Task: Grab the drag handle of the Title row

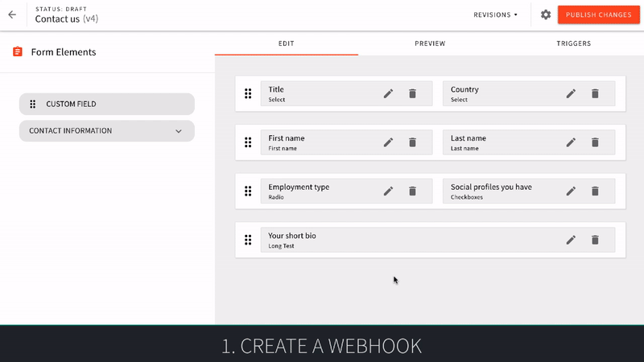Action: point(248,94)
